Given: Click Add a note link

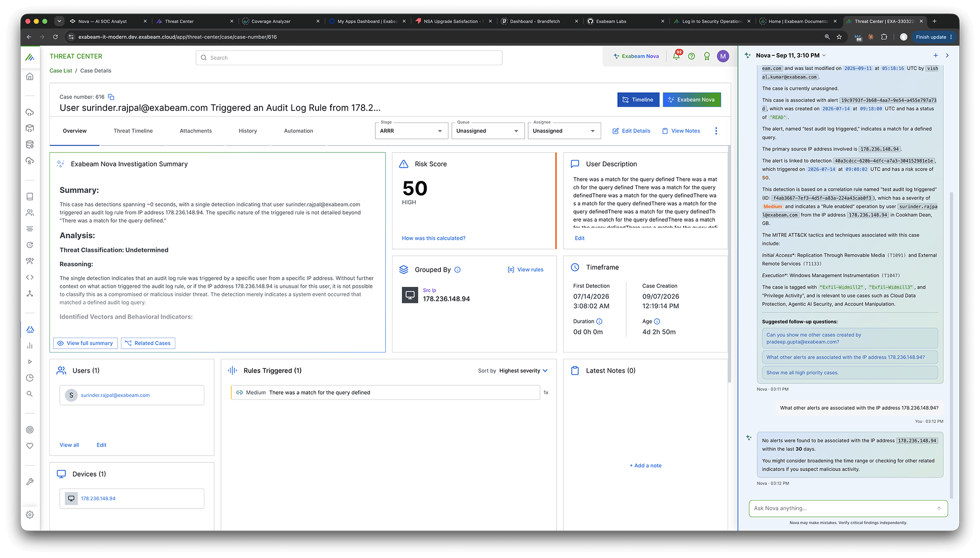Looking at the screenshot, I should tap(645, 466).
